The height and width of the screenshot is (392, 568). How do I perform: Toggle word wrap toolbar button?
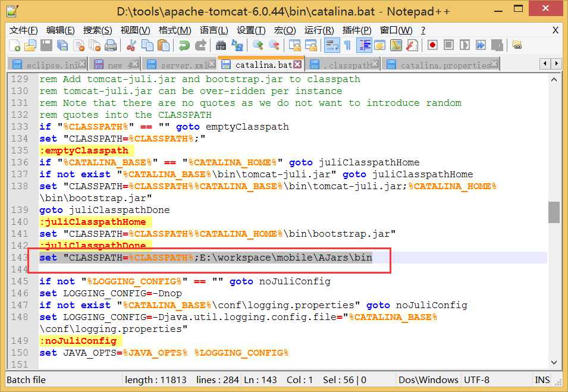332,45
